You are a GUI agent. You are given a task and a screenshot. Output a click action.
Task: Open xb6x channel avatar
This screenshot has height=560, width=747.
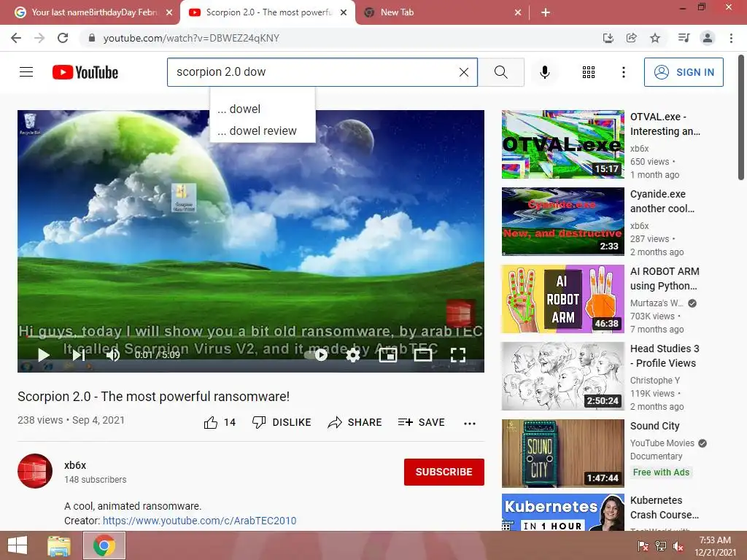[35, 471]
